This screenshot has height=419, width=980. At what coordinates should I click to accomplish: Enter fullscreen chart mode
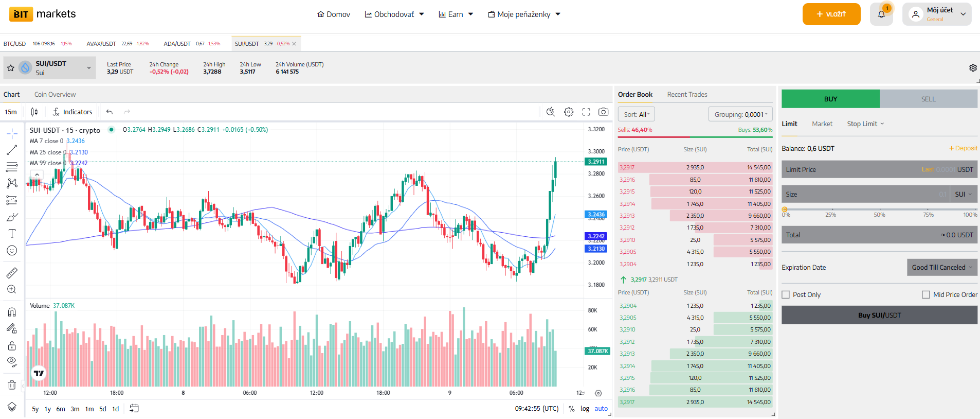pos(586,112)
